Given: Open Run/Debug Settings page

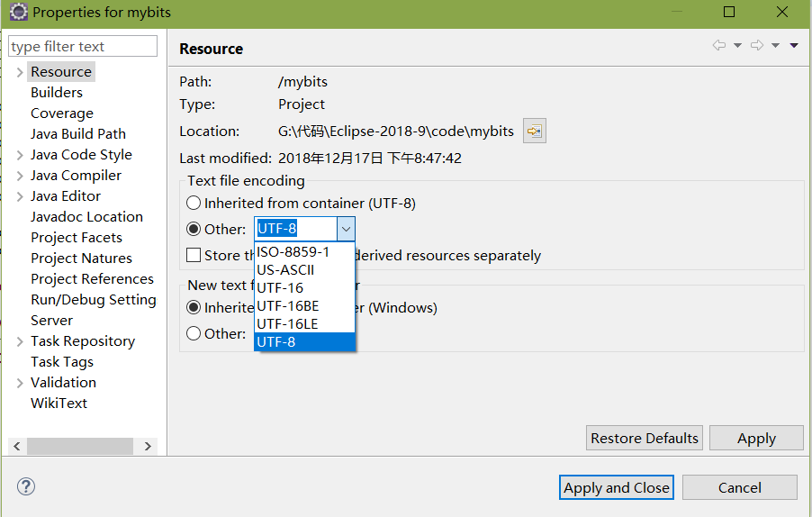Looking at the screenshot, I should pyautogui.click(x=94, y=299).
